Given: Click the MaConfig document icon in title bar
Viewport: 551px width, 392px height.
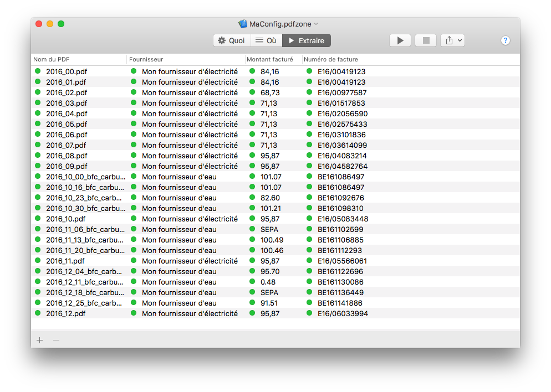Looking at the screenshot, I should 242,24.
